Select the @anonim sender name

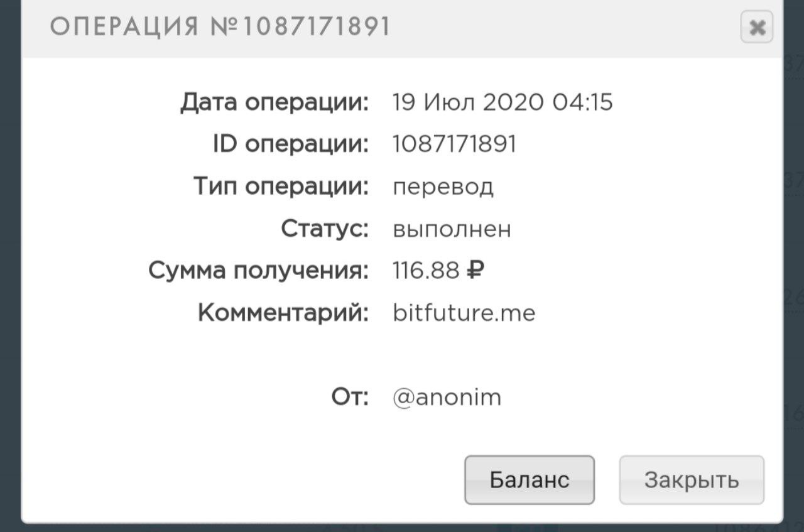click(x=447, y=398)
